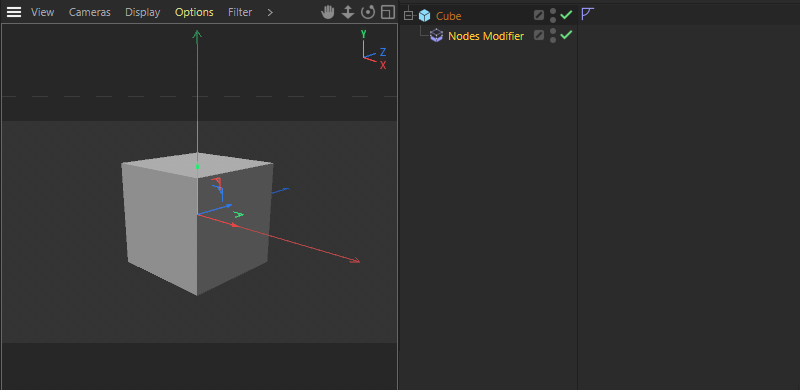Click the orbit rotate-view icon

click(x=367, y=12)
